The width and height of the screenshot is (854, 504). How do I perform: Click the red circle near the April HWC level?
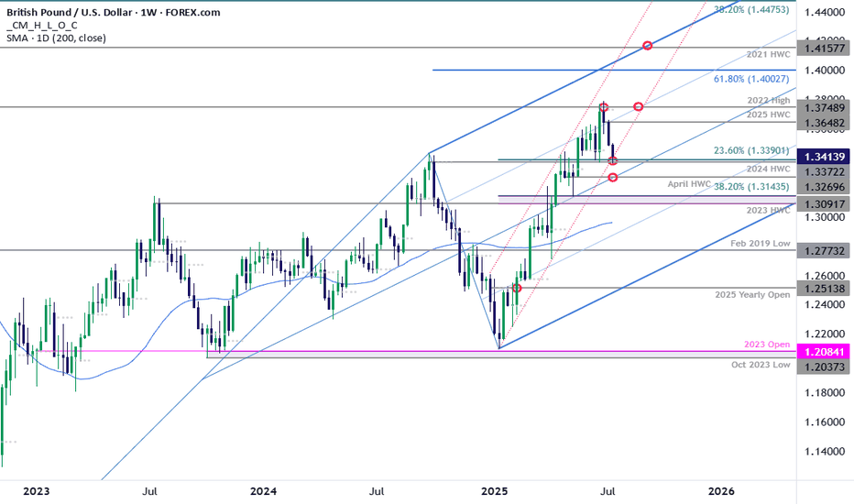(x=612, y=177)
